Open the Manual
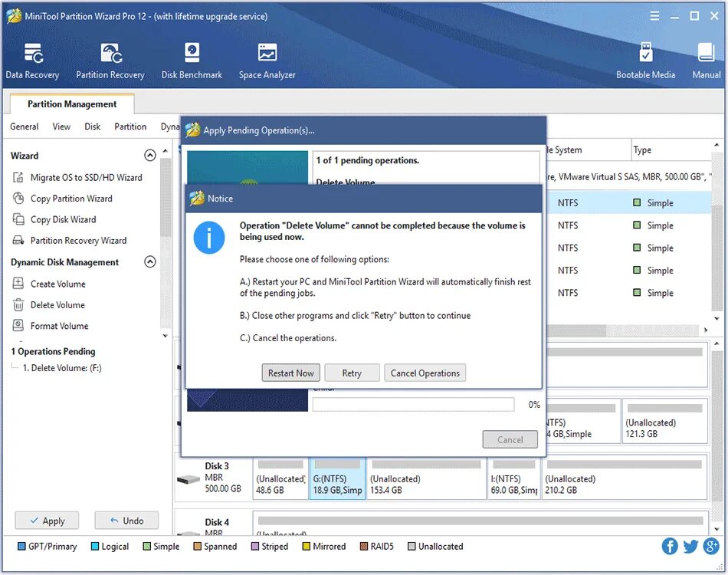This screenshot has height=575, width=728. [707, 61]
